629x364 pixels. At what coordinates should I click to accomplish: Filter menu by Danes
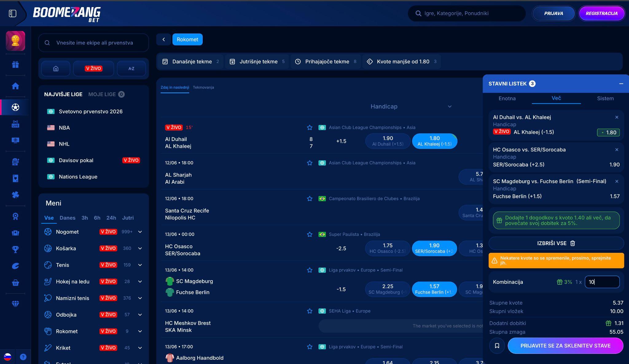click(x=67, y=218)
